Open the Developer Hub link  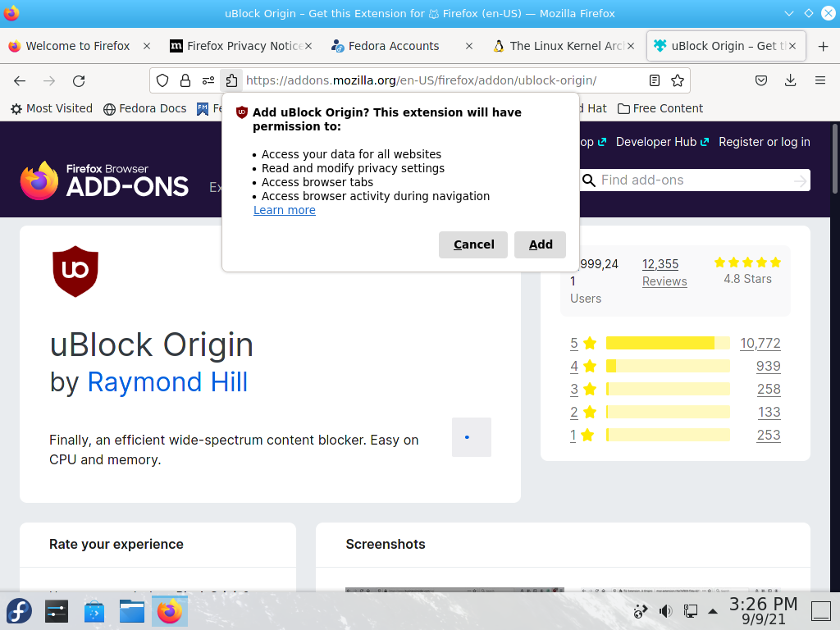[x=662, y=142]
